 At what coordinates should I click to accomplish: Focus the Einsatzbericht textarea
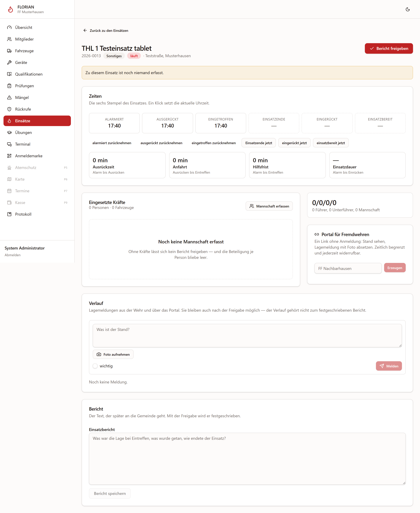247,459
